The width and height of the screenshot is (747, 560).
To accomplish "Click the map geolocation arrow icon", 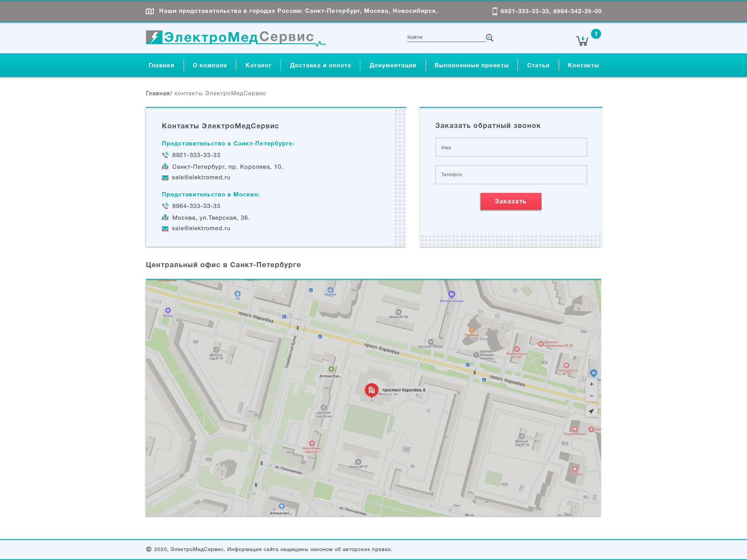I will pos(591,411).
